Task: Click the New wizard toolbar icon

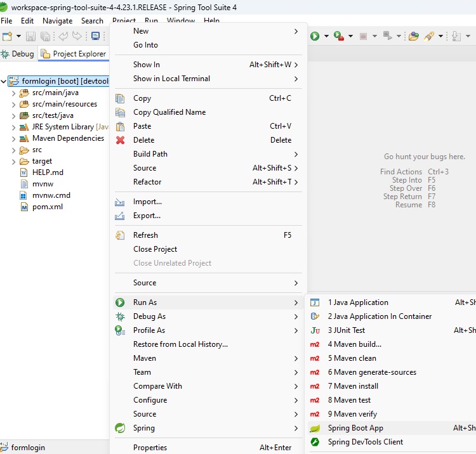Action: point(8,36)
